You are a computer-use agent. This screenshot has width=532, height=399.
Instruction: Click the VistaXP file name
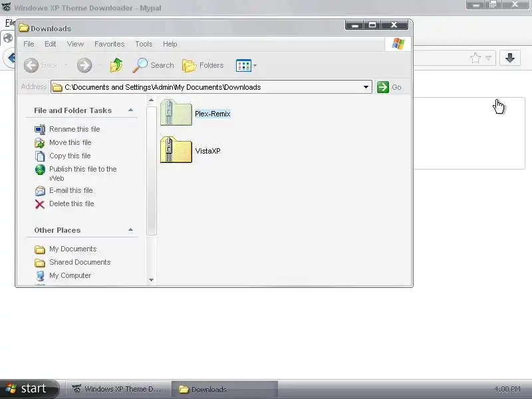tap(207, 152)
